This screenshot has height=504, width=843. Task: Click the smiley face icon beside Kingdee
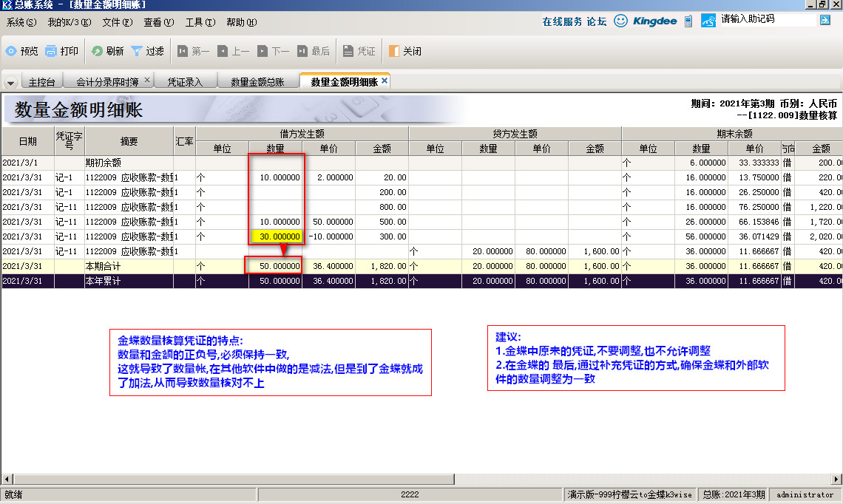click(x=621, y=21)
